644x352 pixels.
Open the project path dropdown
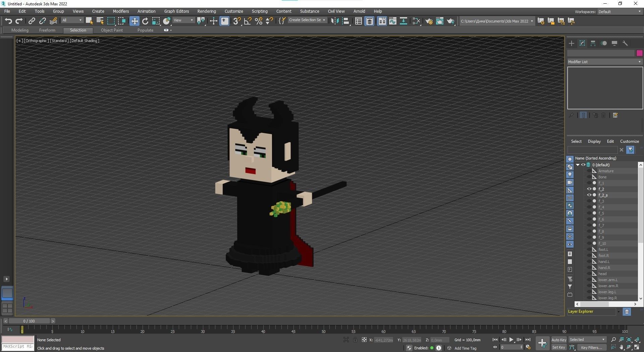coord(497,21)
